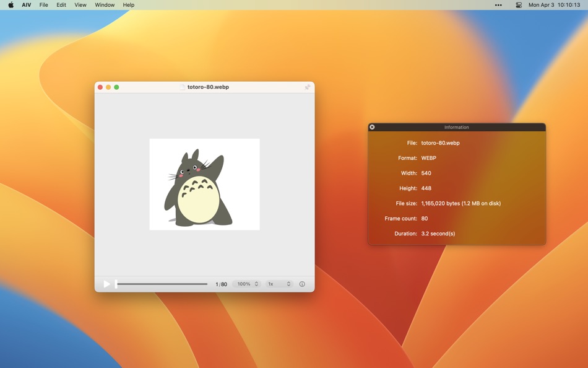Open the File menu
This screenshot has height=368, width=588.
point(43,5)
